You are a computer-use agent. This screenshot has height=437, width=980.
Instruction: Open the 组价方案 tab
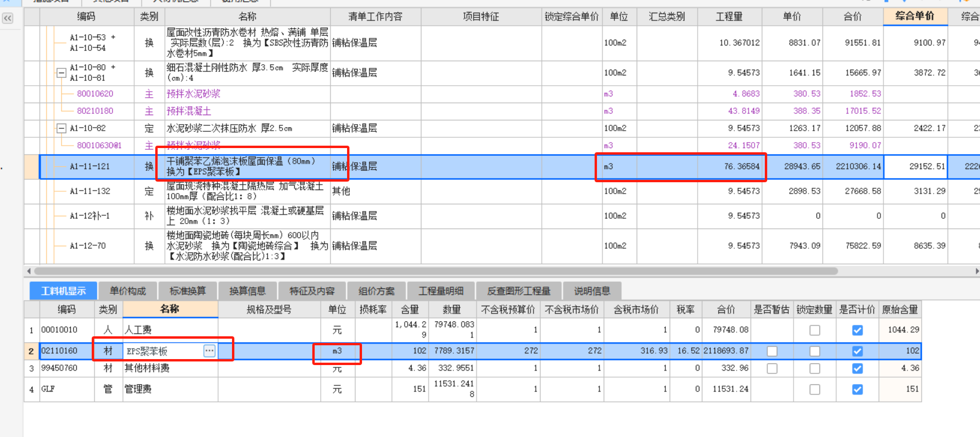376,291
